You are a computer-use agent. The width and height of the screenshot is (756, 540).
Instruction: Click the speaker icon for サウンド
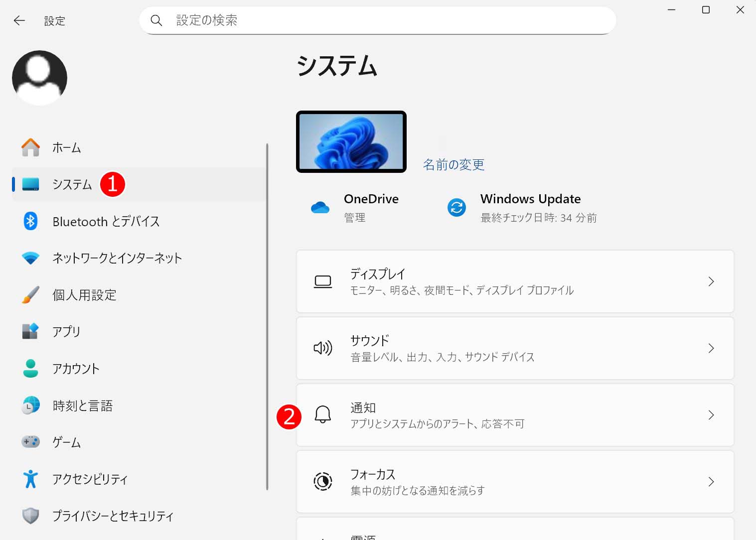(x=322, y=348)
